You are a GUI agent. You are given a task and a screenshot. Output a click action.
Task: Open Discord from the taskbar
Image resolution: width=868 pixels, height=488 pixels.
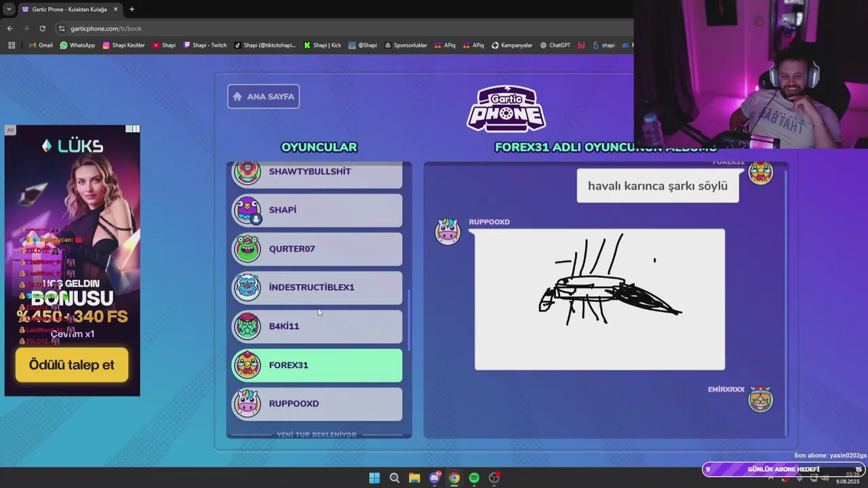tap(435, 478)
